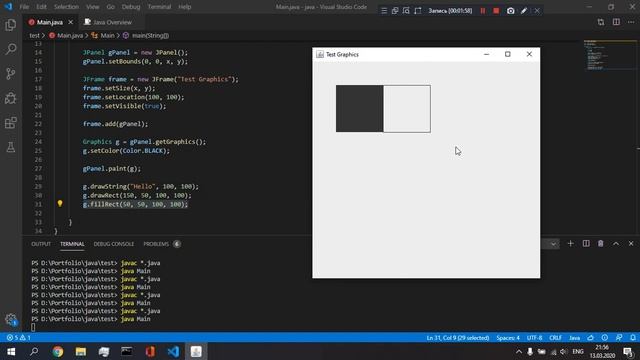
Task: Open File Explorer from the taskbar
Action: point(81,351)
